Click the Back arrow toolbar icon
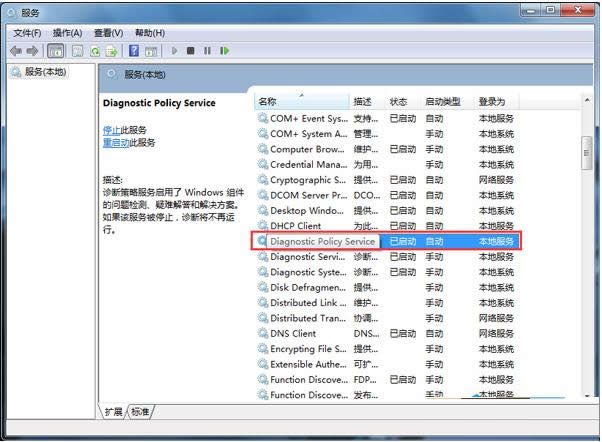 click(16, 51)
